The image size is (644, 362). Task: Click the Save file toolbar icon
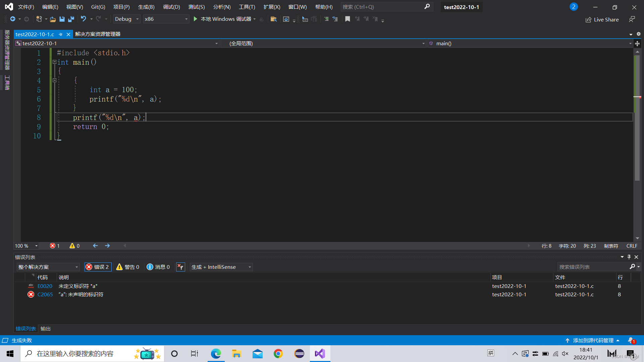tap(62, 19)
